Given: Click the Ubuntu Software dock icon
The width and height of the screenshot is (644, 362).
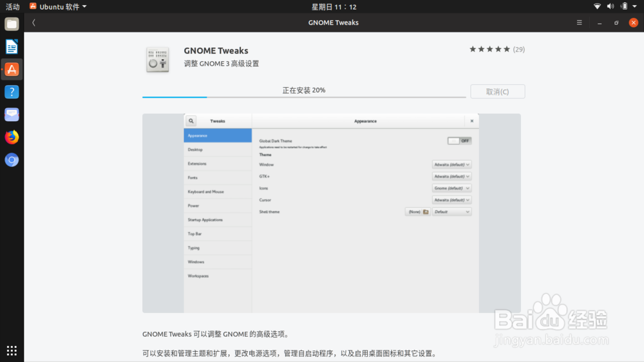Looking at the screenshot, I should [x=12, y=70].
